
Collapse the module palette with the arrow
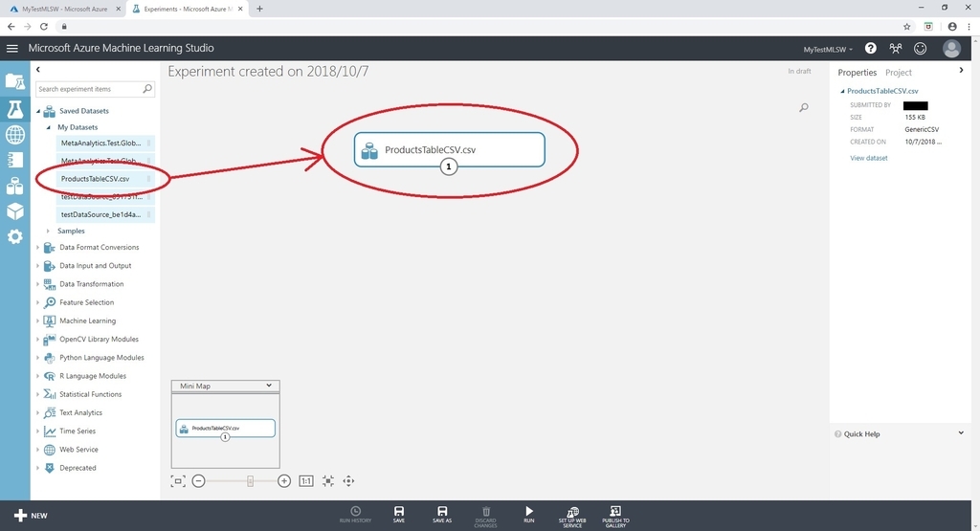(x=38, y=69)
